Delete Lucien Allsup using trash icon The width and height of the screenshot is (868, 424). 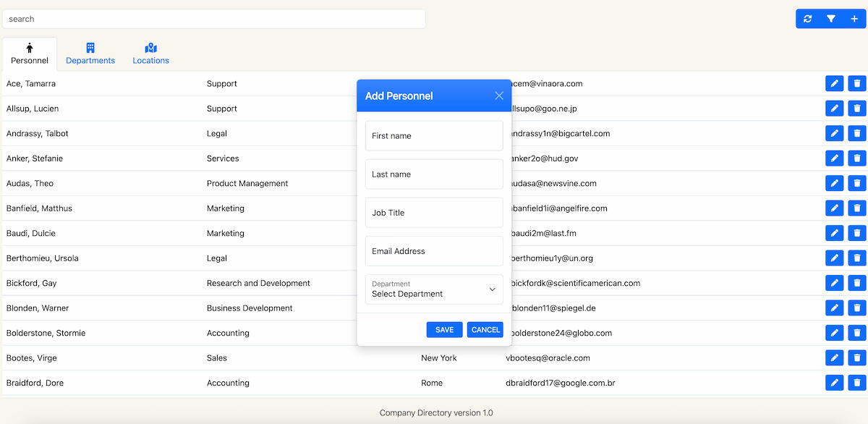click(857, 109)
